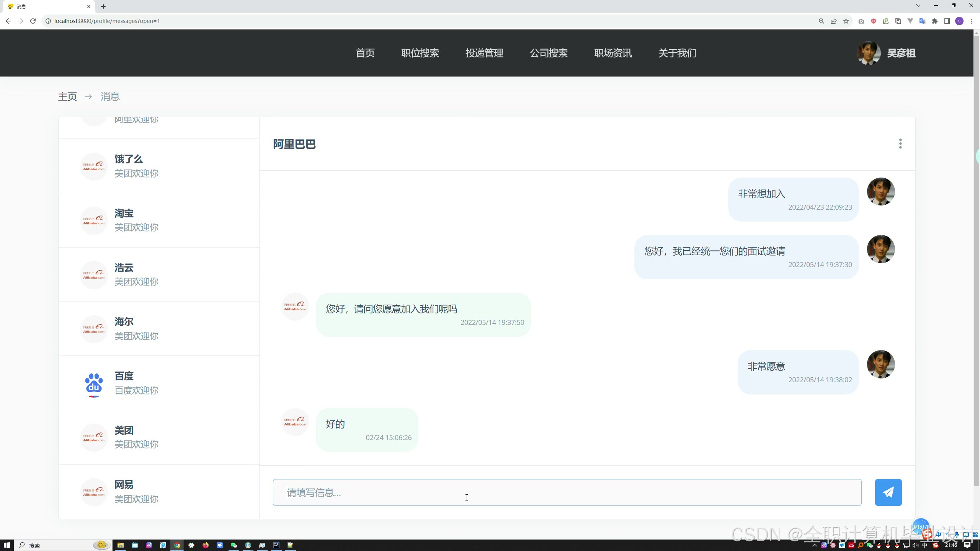980x551 pixels.
Task: Open the share page icon in address bar
Action: point(833,21)
